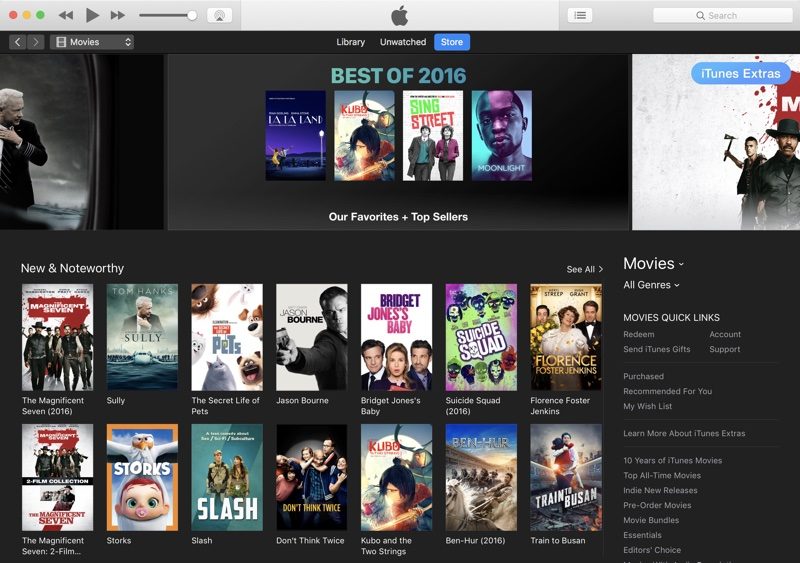Screen dimensions: 800x563
Task: Click Learn More About iTunes Extras
Action: pyautogui.click(x=684, y=433)
